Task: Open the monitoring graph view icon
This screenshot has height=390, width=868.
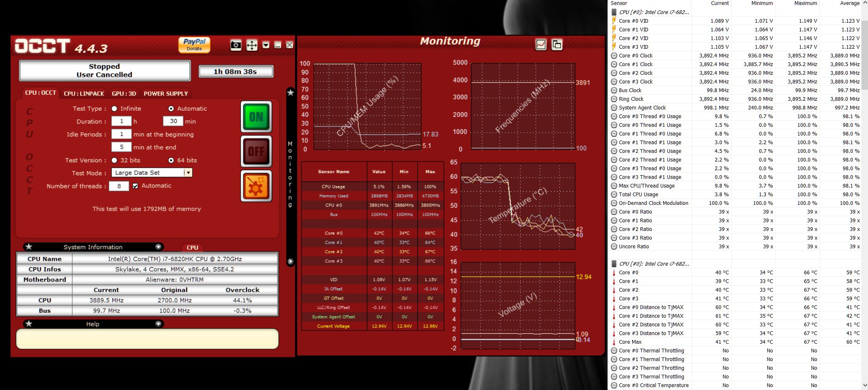Action: click(541, 45)
